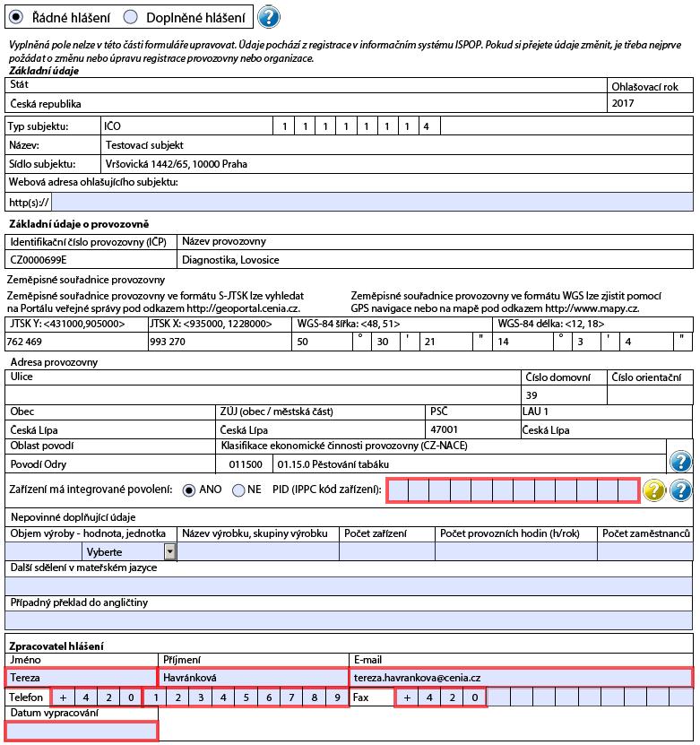Click the Počet zařízení input field
Screen dimensions: 700x745
tap(387, 551)
